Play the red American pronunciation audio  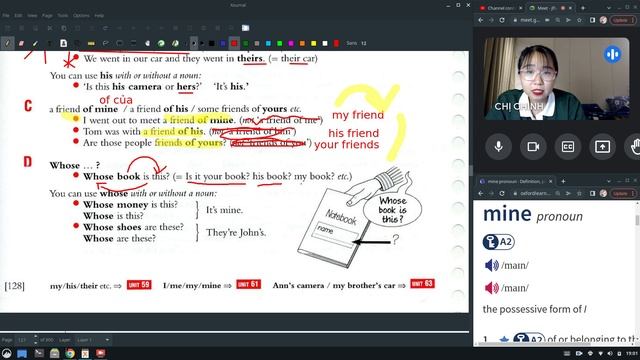[491, 288]
